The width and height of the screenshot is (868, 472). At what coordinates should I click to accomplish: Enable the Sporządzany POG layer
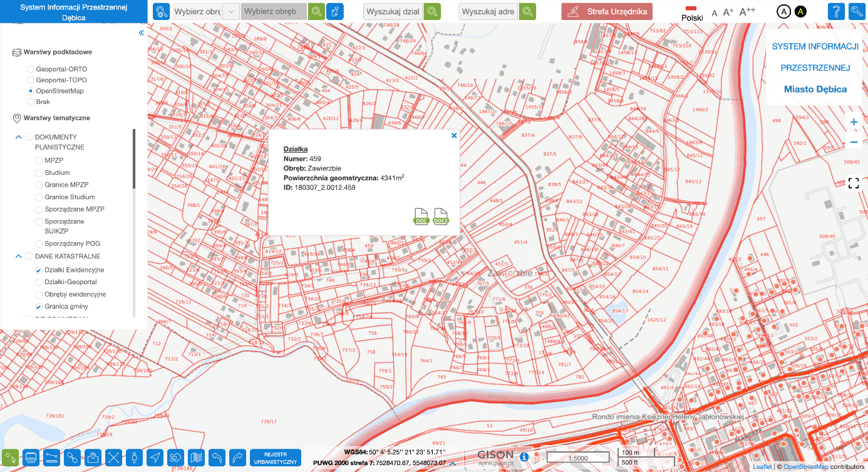[39, 244]
